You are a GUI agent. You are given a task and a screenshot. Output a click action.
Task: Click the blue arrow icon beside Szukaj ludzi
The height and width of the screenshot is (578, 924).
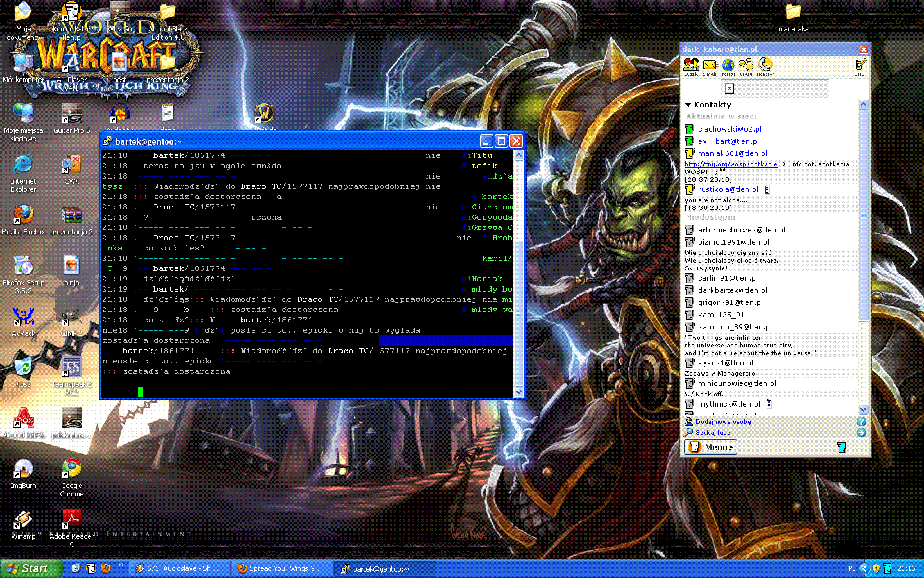pos(861,433)
